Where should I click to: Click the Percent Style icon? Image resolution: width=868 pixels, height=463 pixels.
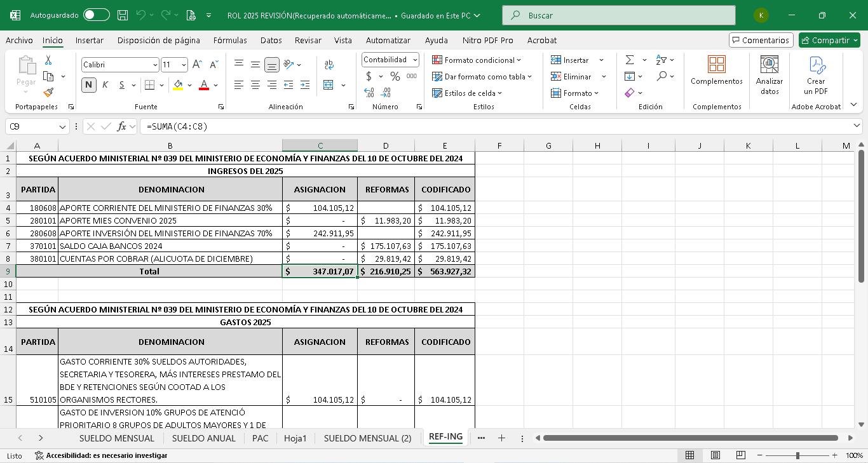(395, 76)
